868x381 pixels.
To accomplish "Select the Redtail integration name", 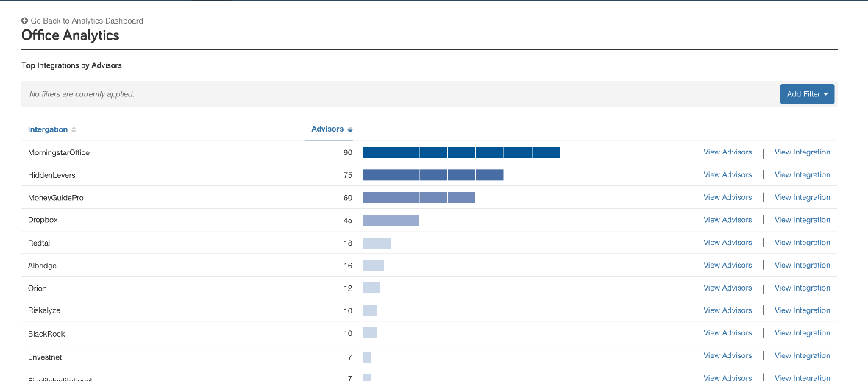I will coord(40,243).
